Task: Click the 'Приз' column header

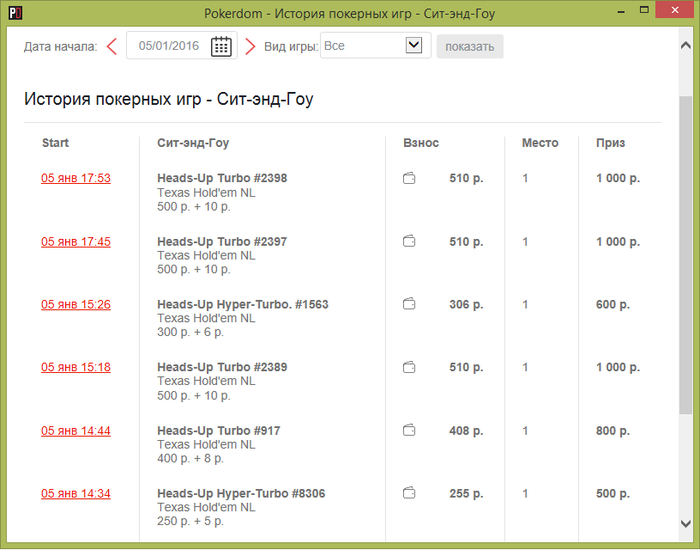Action: click(x=610, y=143)
